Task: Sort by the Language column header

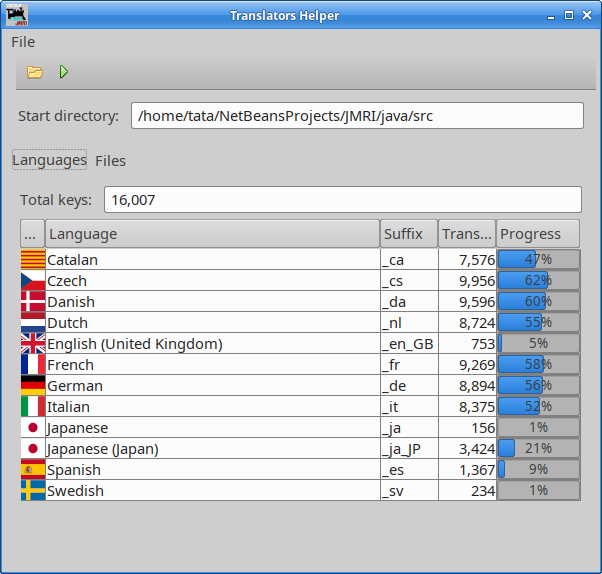Action: 212,234
